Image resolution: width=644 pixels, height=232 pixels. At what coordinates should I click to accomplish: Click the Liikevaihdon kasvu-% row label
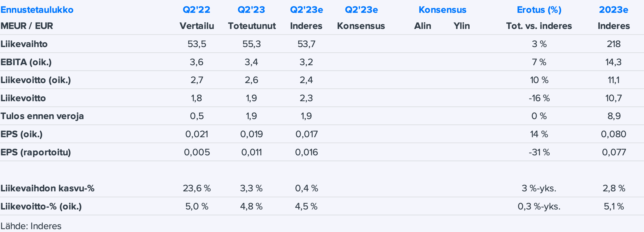point(47,188)
